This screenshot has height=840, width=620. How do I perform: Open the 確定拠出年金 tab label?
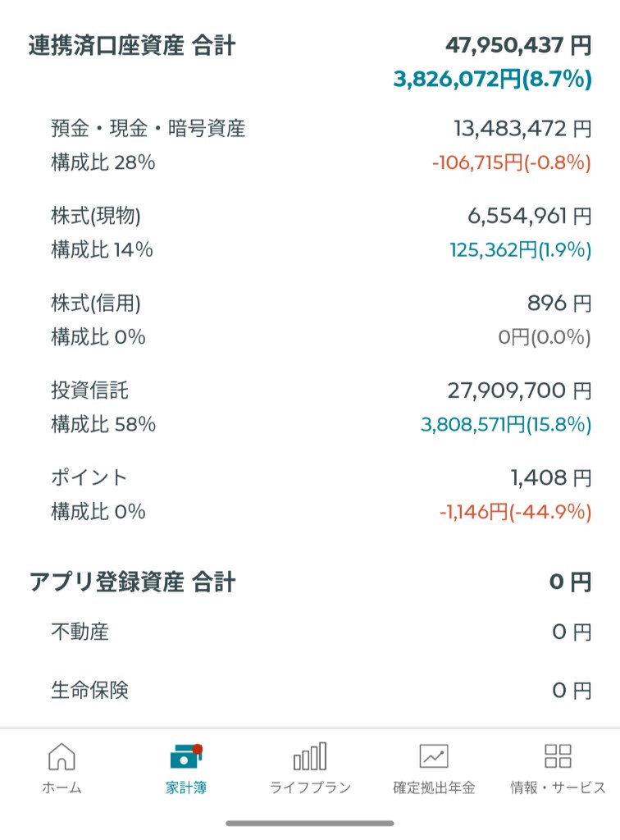[434, 788]
